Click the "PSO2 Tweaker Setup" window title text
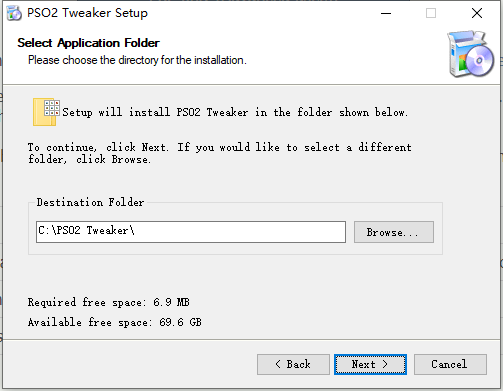503x391 pixels. 87,13
